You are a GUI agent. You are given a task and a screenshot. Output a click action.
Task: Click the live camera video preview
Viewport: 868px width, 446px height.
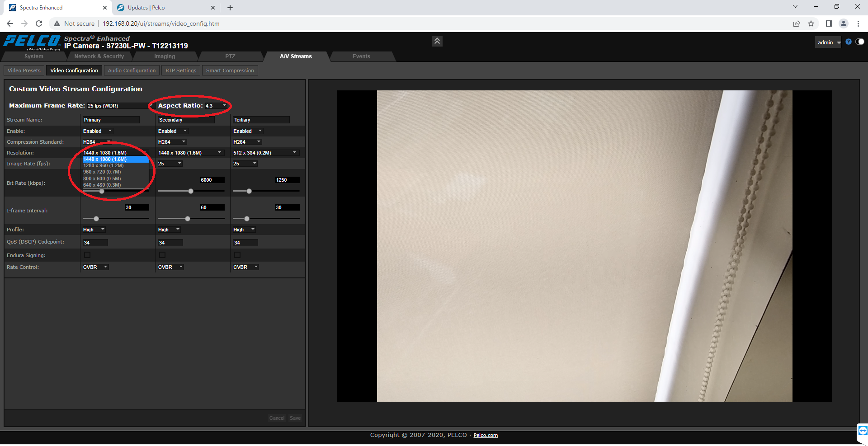585,246
